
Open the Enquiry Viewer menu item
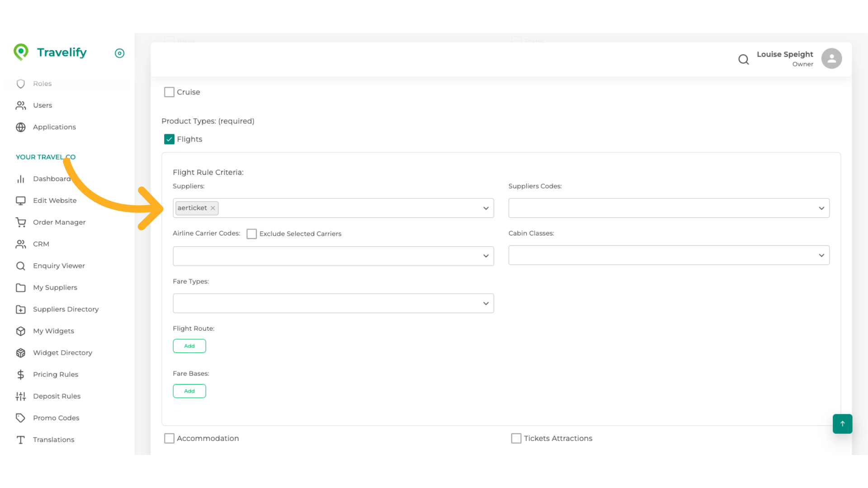(x=59, y=266)
